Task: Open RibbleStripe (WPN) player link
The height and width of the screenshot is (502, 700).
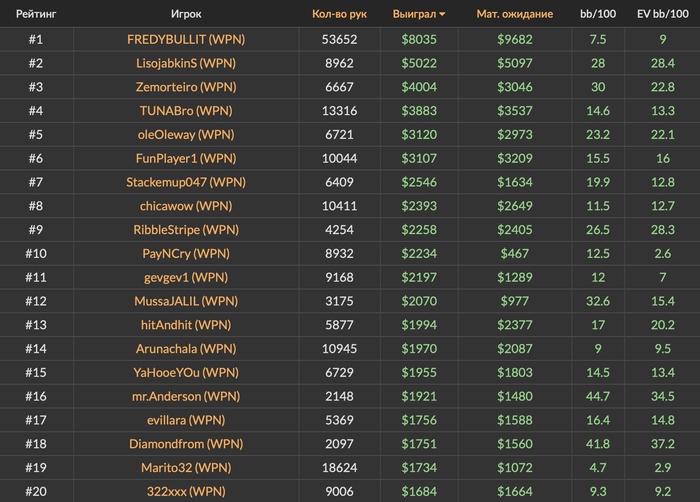Action: tap(186, 230)
